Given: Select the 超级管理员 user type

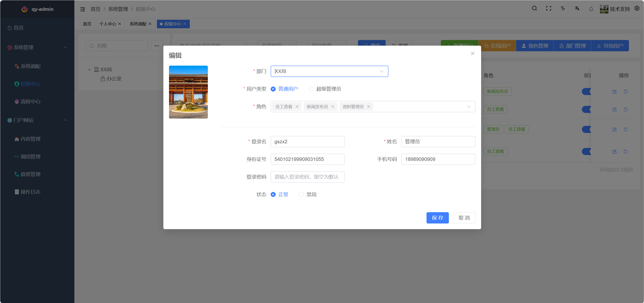Looking at the screenshot, I should point(311,89).
